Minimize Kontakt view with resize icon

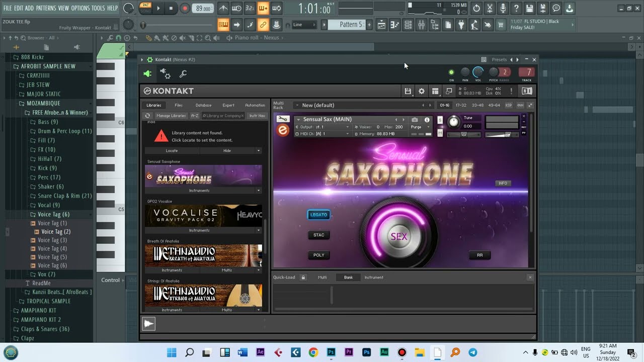[x=449, y=91]
